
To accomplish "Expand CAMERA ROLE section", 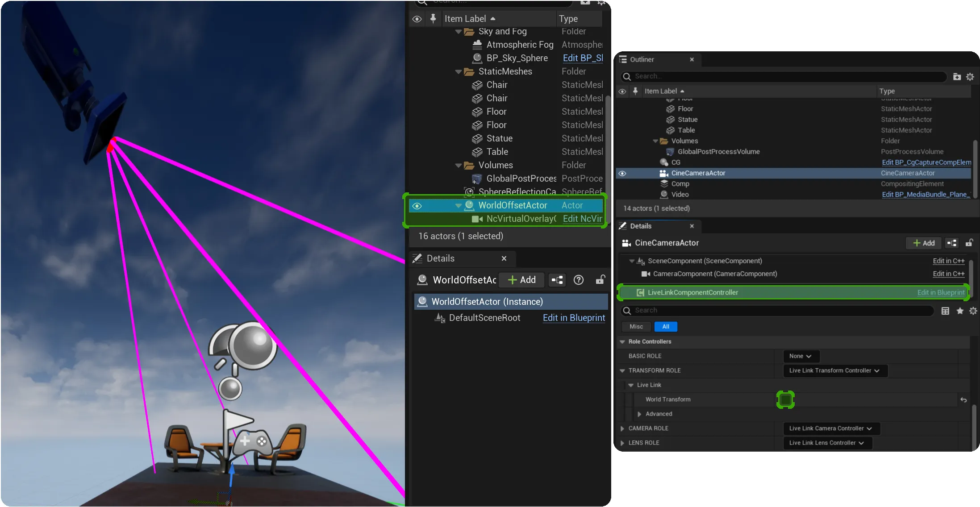I will tap(622, 428).
